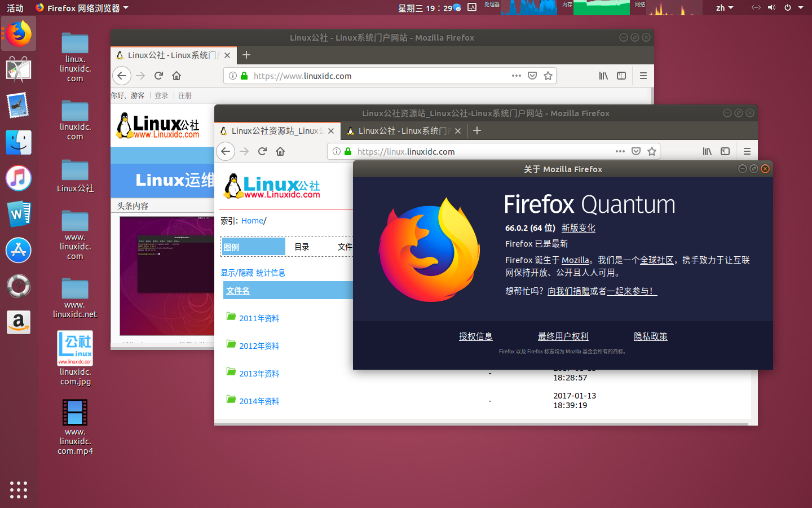Open 2013年资料 folder link
Viewport: 812px width, 508px height.
pyautogui.click(x=259, y=374)
